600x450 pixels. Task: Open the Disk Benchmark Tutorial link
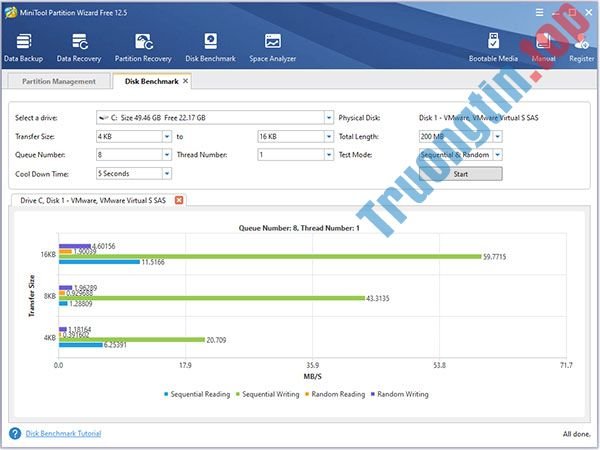pyautogui.click(x=63, y=433)
